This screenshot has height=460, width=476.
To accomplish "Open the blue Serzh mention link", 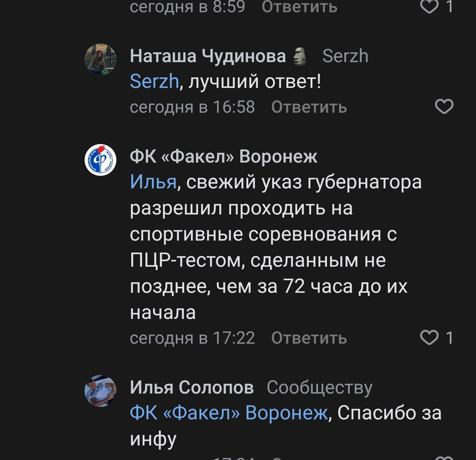I will (x=154, y=81).
